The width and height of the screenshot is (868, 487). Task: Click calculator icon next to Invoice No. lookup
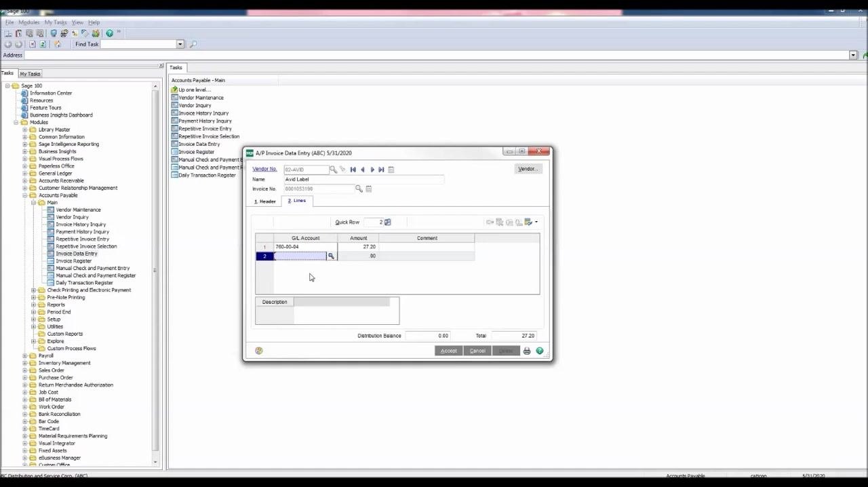coord(368,189)
